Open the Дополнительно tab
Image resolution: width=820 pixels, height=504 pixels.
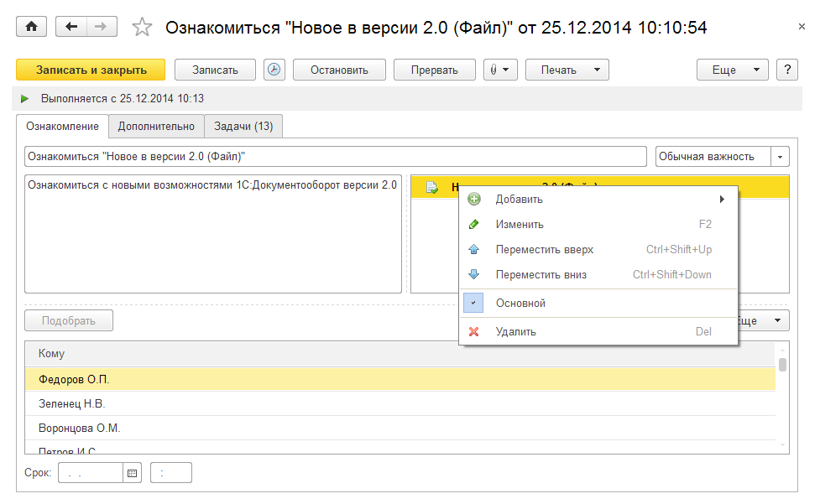[156, 126]
